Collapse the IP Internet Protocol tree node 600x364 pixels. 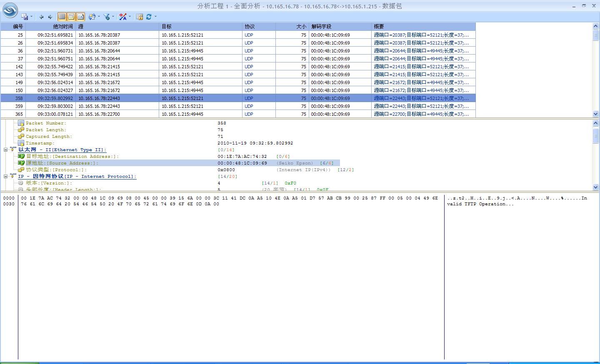tap(6, 176)
